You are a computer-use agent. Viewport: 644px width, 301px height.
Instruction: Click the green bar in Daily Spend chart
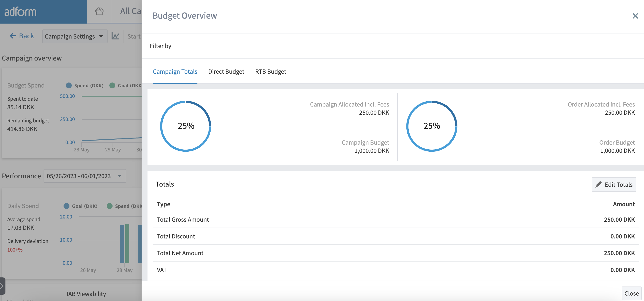tap(127, 243)
